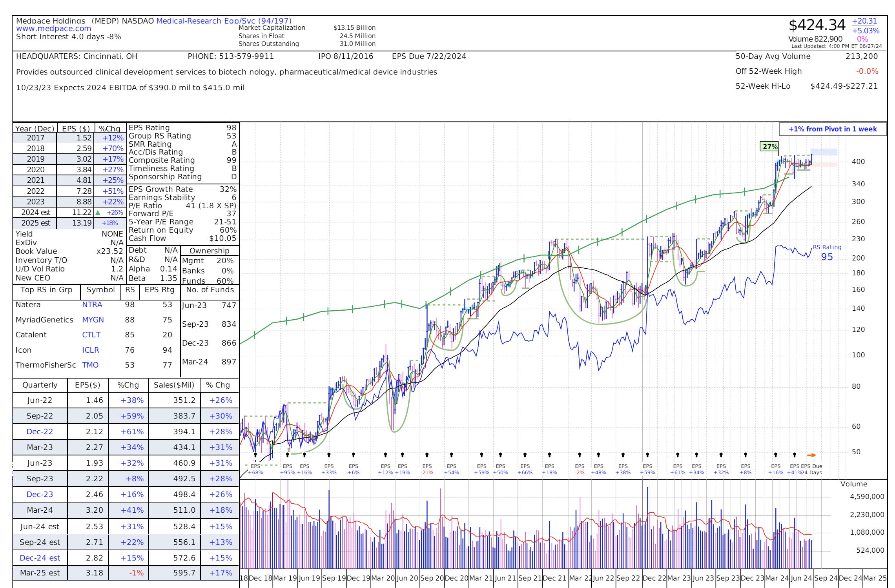This screenshot has height=588, width=895.
Task: Click the orange EPS Due arrow marker
Action: [811, 455]
